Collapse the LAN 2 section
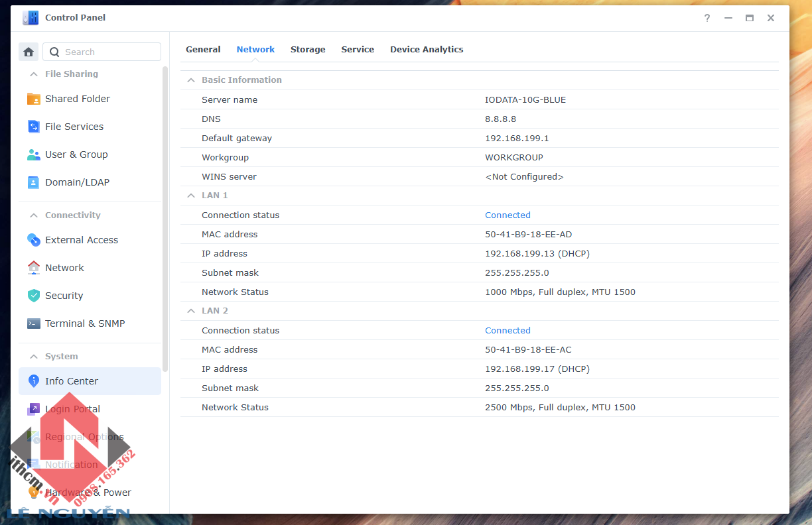Viewport: 812px width, 525px height. tap(191, 311)
